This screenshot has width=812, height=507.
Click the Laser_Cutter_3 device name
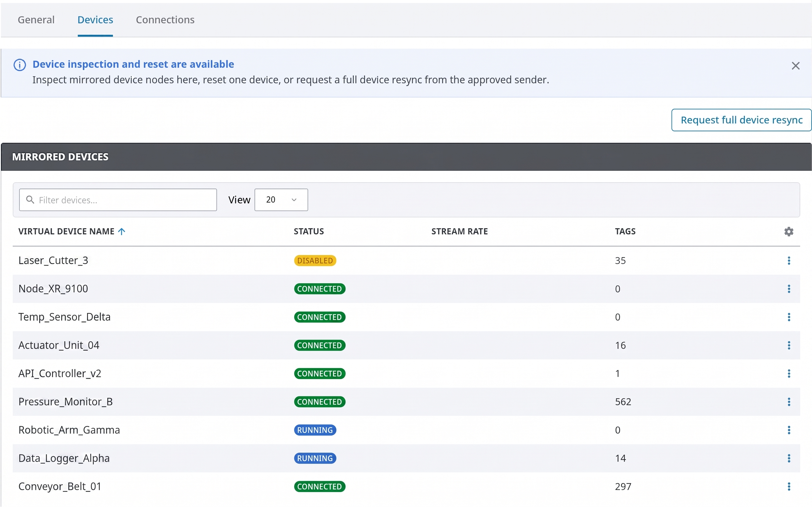(53, 261)
